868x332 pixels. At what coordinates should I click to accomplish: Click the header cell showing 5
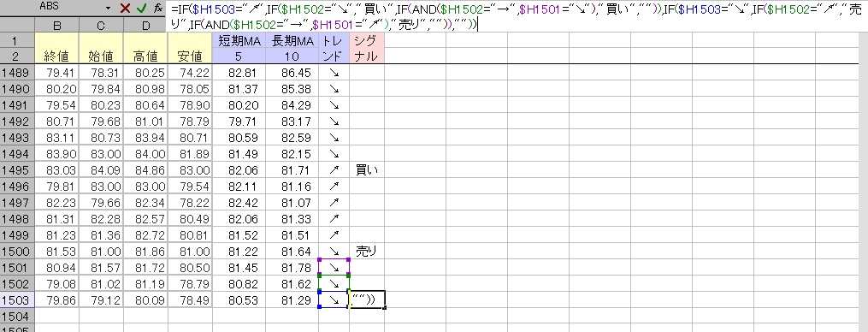point(239,56)
